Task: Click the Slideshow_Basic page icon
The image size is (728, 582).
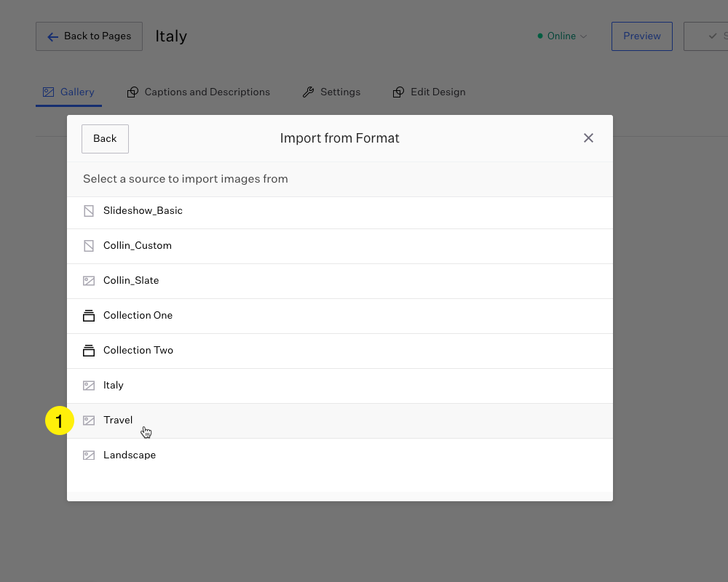Action: click(x=89, y=211)
